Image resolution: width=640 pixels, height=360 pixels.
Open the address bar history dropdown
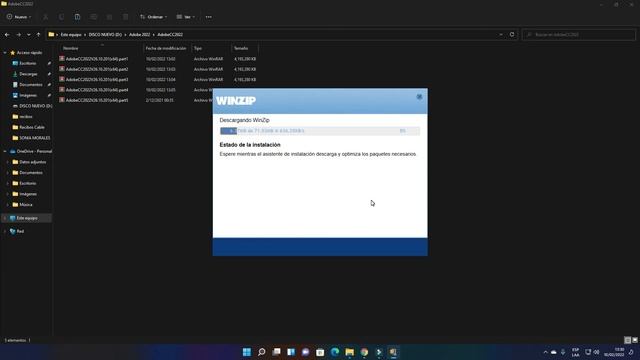click(x=501, y=35)
